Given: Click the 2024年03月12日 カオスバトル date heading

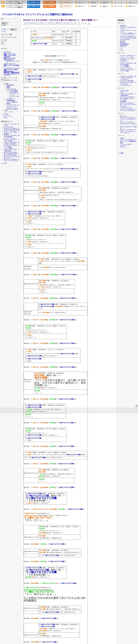Looking at the screenshot, I should 57,24.
